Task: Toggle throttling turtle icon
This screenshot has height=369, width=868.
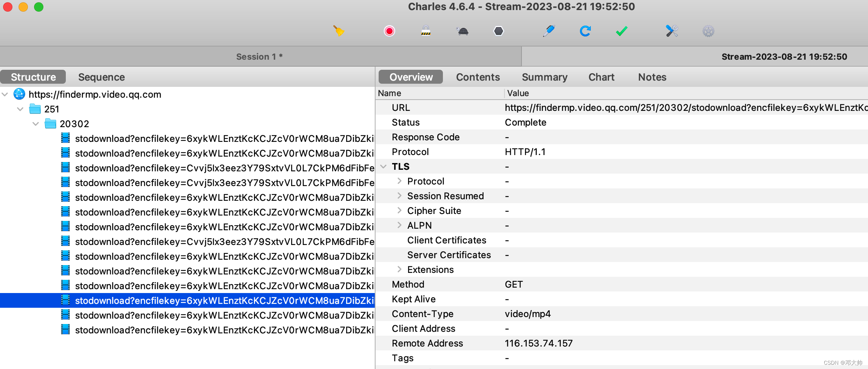Action: (x=462, y=31)
